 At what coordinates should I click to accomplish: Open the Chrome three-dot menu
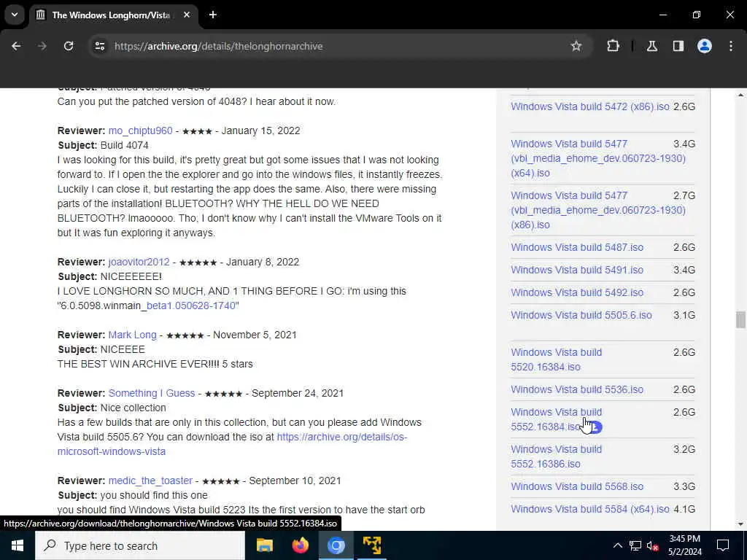click(731, 46)
